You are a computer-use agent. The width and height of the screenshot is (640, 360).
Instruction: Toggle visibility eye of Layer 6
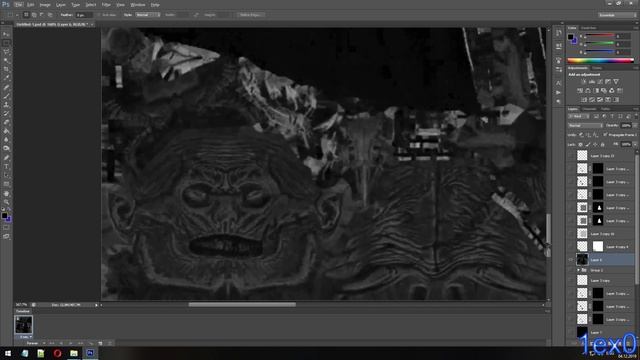[x=571, y=260]
